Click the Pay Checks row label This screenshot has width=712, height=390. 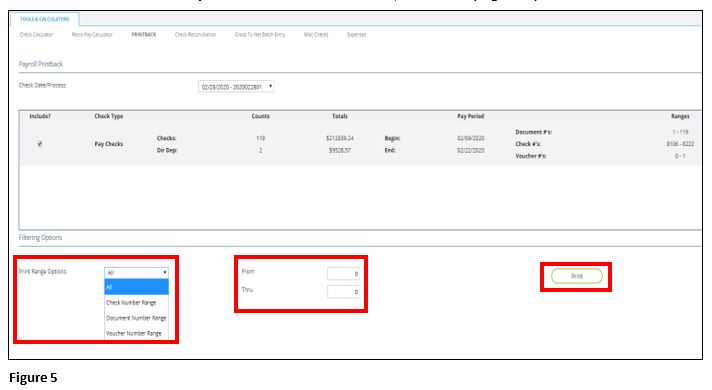pyautogui.click(x=109, y=144)
